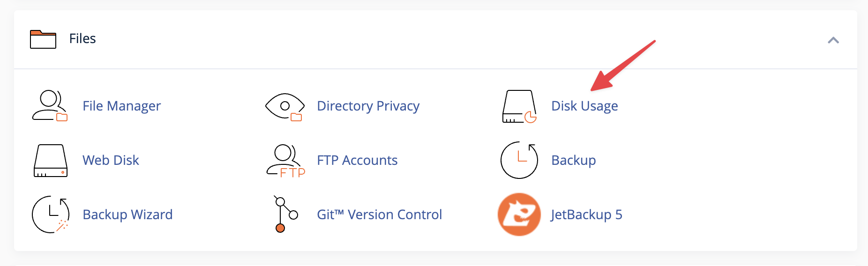Click the FTP Accounts icon

(x=285, y=161)
